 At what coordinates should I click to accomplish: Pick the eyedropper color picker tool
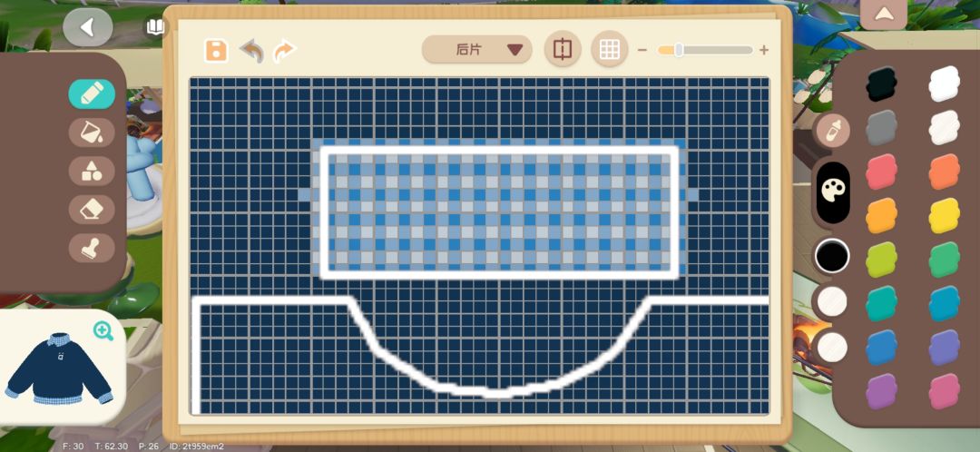pyautogui.click(x=832, y=131)
